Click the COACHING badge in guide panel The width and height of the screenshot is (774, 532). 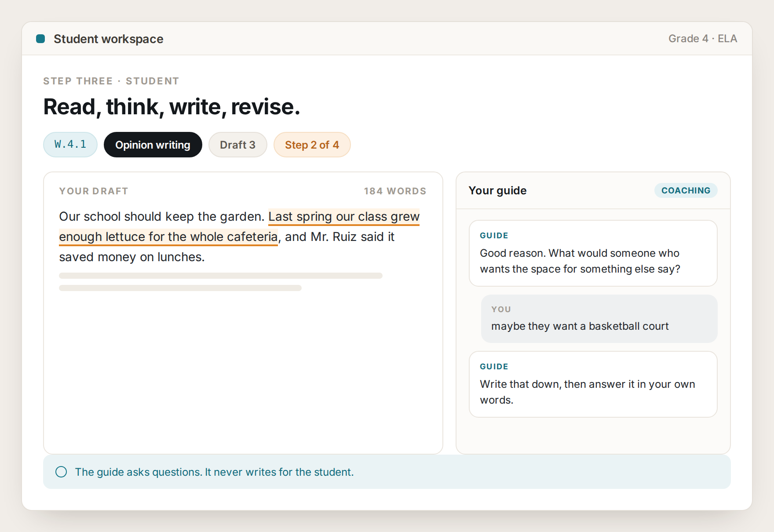pos(686,190)
